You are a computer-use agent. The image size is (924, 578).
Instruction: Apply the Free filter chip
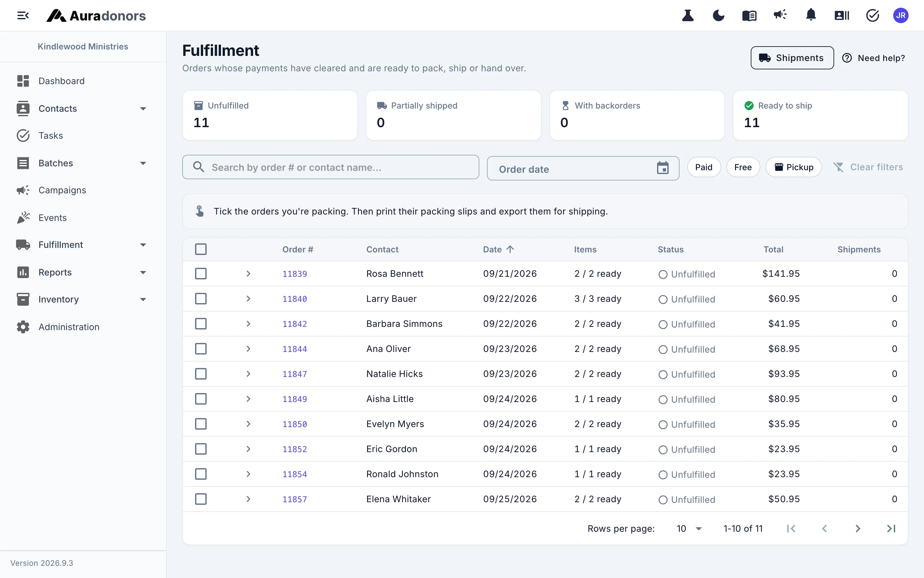tap(743, 167)
